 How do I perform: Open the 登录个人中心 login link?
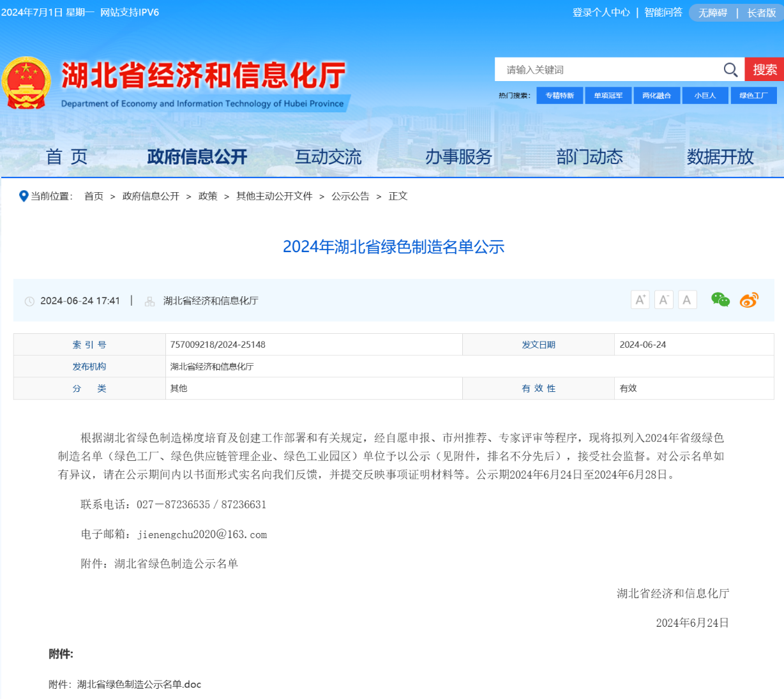click(x=600, y=12)
